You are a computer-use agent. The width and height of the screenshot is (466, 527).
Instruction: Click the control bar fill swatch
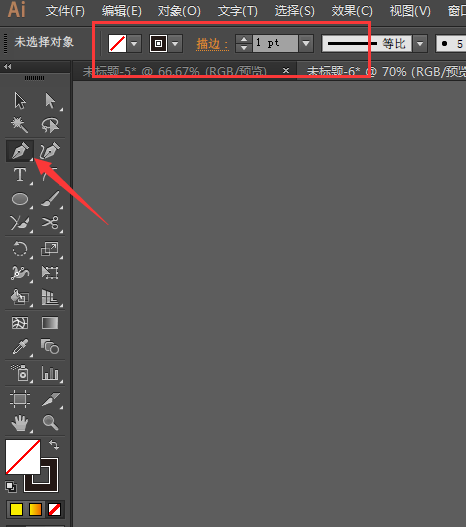[117, 43]
